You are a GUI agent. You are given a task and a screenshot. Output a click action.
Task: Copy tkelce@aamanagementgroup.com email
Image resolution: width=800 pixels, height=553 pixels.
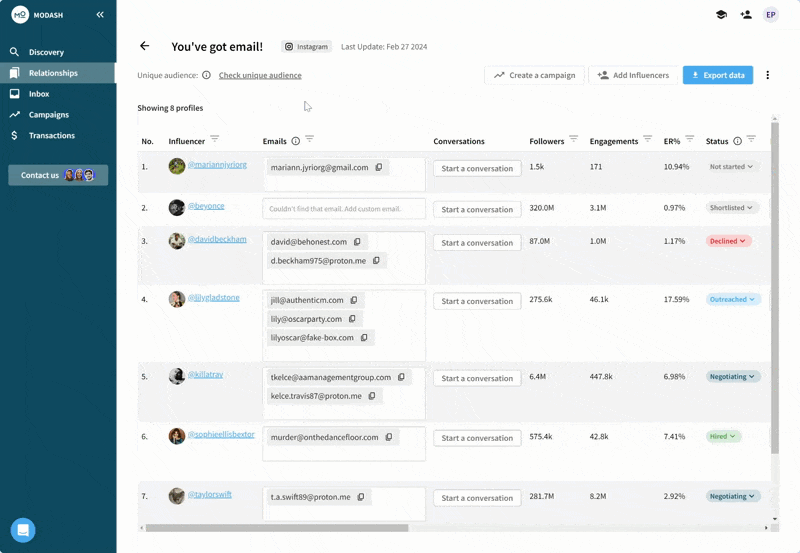(402, 377)
